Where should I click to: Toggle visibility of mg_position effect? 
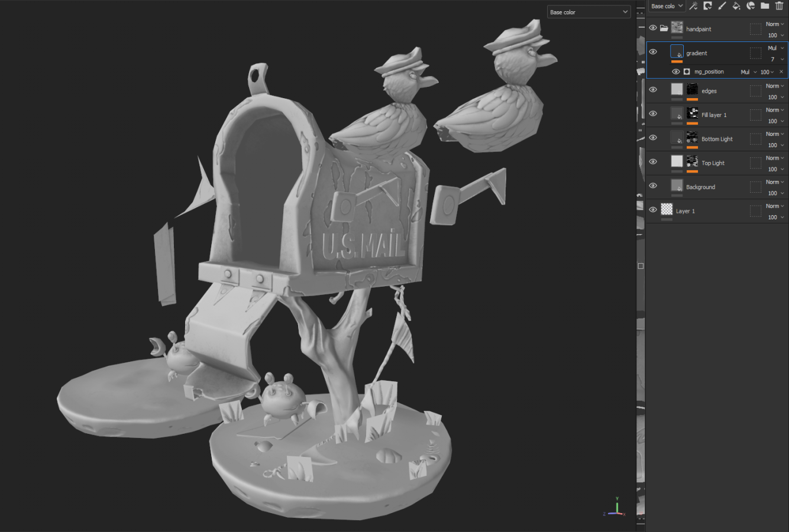point(675,72)
